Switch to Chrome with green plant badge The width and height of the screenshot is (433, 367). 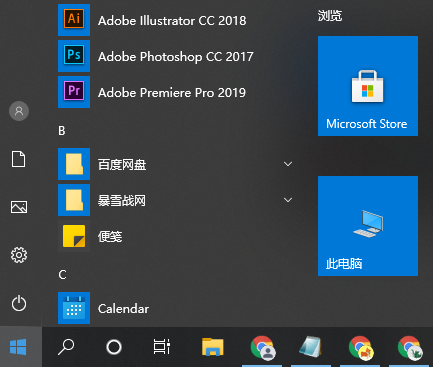tap(410, 348)
